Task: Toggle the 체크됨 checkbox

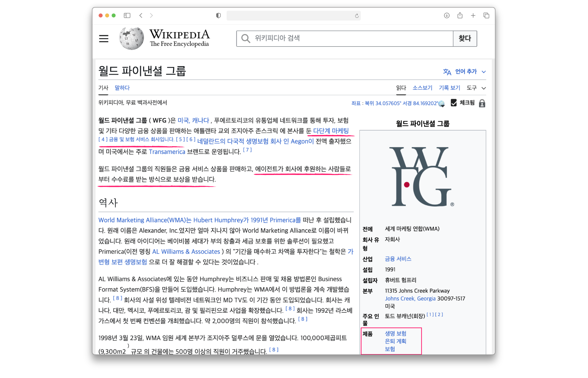Action: [454, 103]
